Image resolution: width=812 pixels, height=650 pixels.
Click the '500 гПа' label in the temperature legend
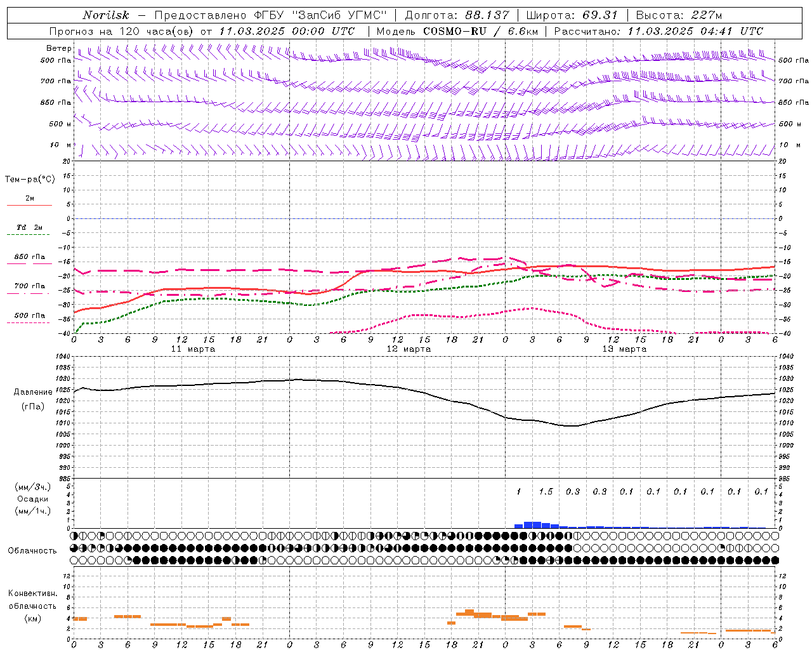[x=30, y=315]
